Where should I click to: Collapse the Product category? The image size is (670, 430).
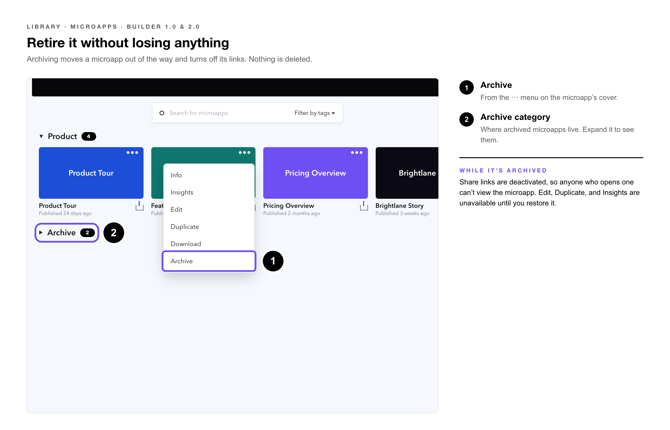(x=41, y=136)
